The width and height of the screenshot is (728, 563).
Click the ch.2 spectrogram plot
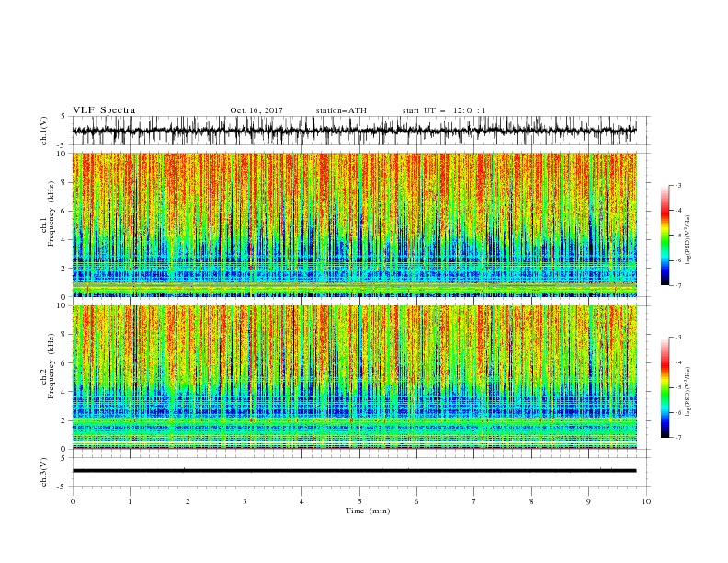click(355, 377)
